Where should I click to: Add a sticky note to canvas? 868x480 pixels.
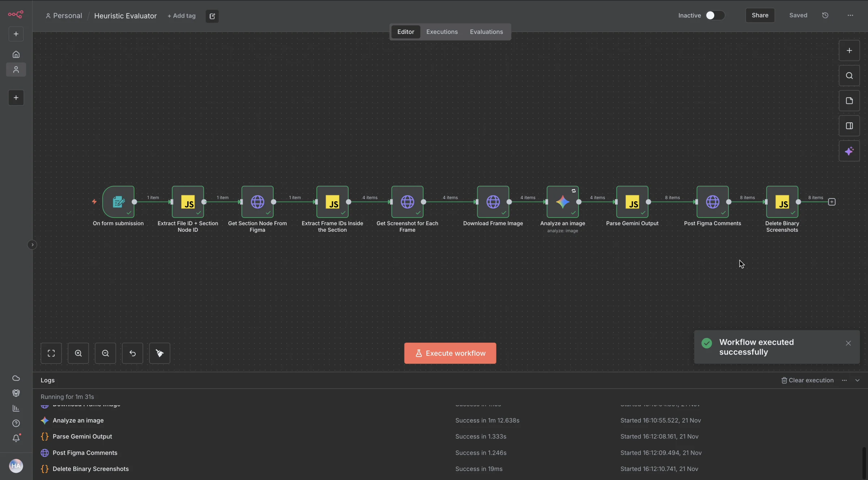849,101
